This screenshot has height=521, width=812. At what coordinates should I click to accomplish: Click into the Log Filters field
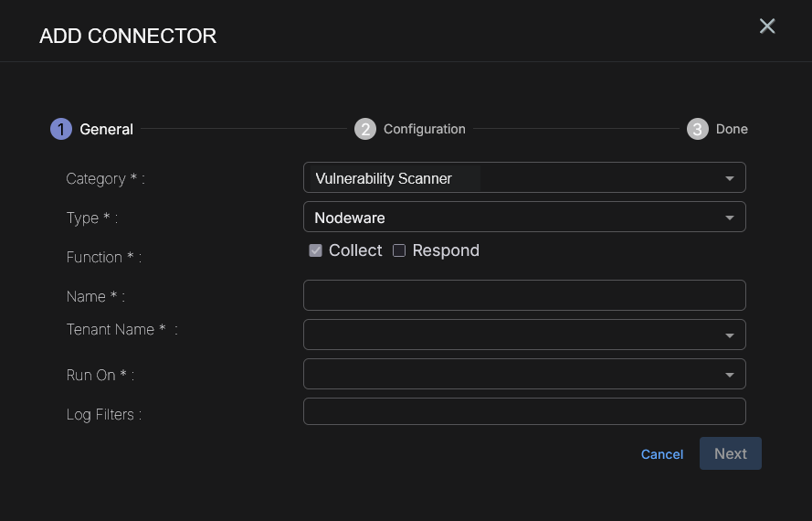click(524, 411)
